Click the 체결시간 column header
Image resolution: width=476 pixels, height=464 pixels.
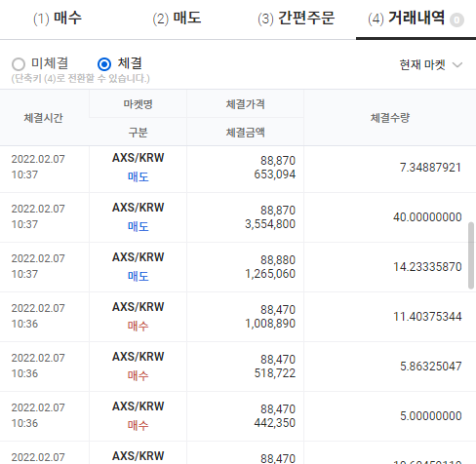click(43, 118)
